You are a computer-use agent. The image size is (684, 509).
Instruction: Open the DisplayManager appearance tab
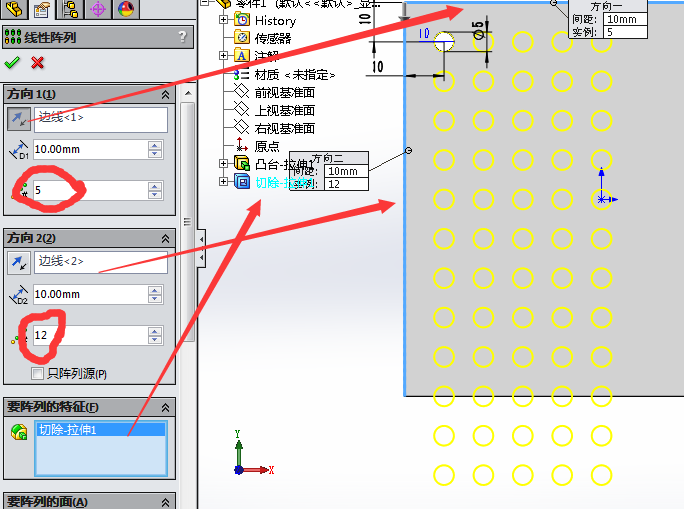(x=126, y=9)
